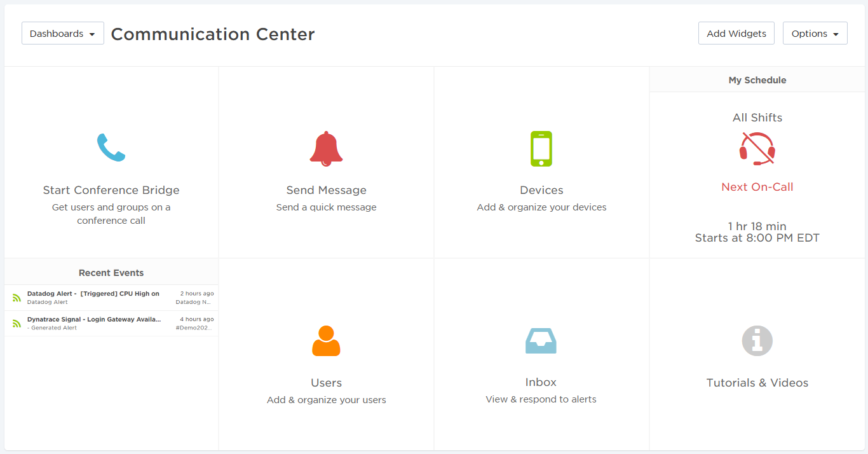Click 'Add & organize your users' description
This screenshot has height=454, width=868.
[x=327, y=400]
